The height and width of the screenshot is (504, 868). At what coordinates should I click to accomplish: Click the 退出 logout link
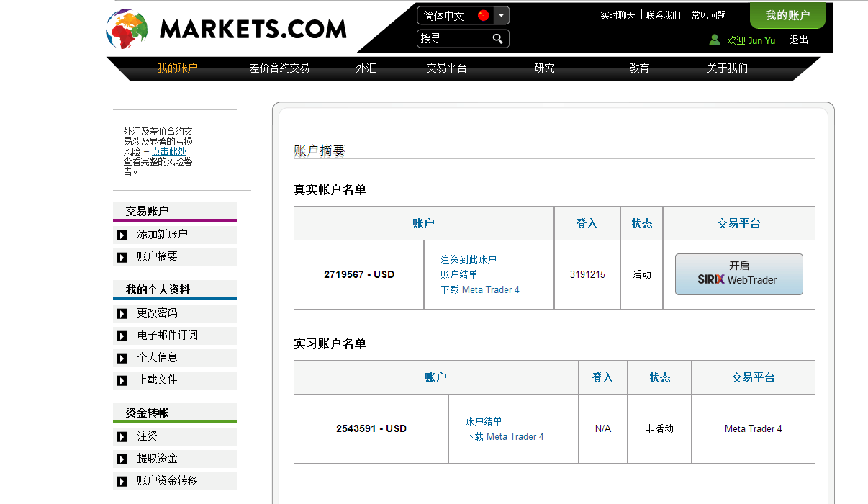pos(799,40)
